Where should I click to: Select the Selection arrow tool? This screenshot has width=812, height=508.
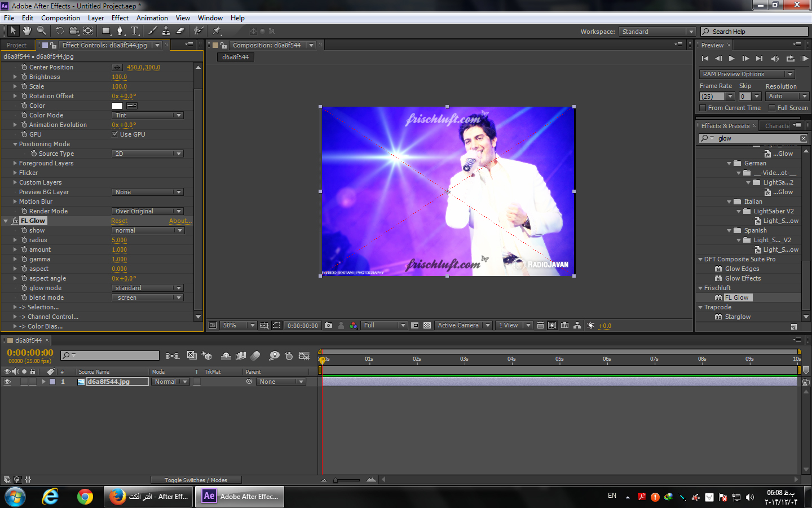tap(13, 31)
